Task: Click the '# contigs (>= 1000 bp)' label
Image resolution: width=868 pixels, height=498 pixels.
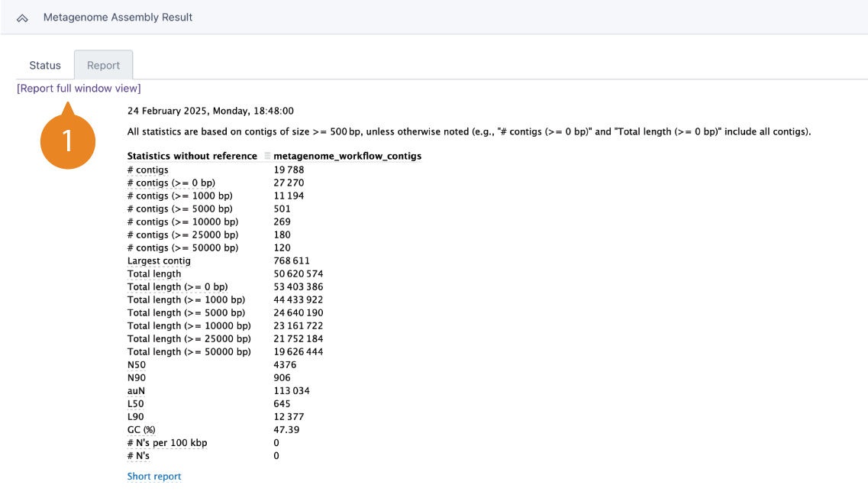Action: click(180, 196)
